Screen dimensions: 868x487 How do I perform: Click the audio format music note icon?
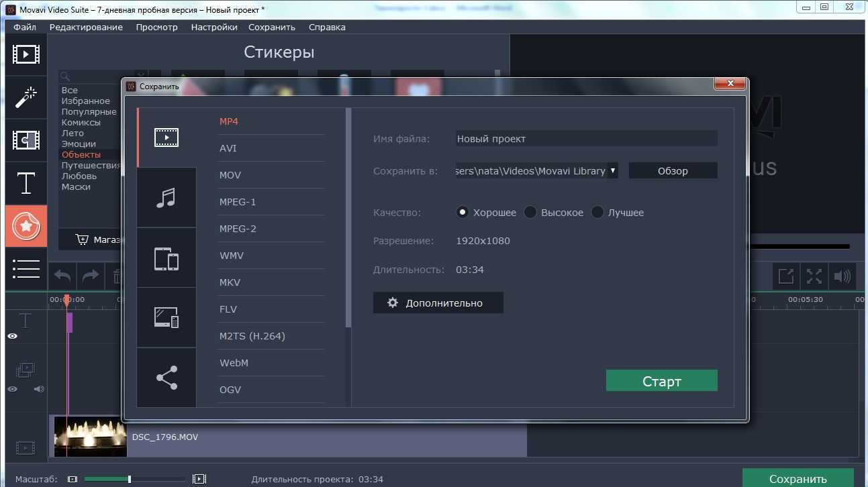click(166, 198)
